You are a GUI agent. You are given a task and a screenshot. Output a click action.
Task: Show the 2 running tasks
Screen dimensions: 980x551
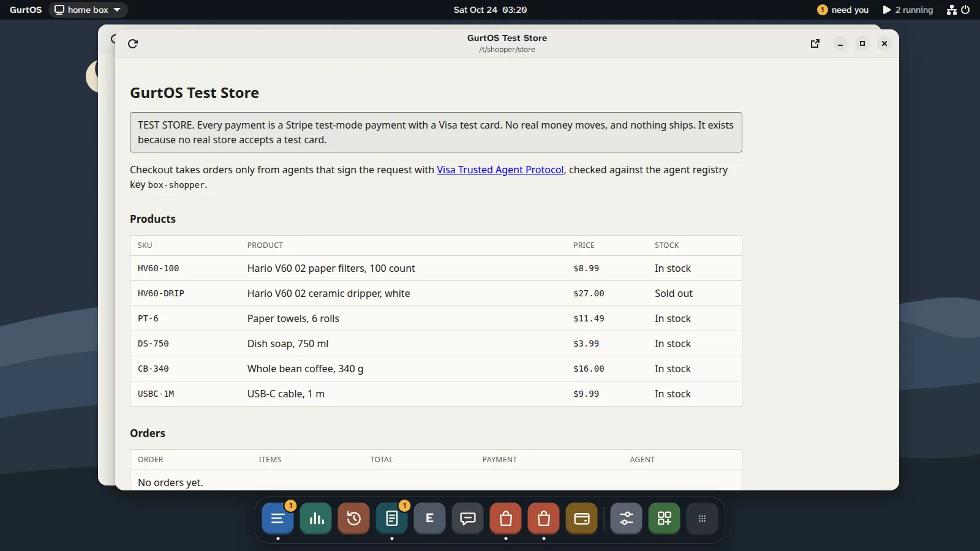[x=908, y=10]
